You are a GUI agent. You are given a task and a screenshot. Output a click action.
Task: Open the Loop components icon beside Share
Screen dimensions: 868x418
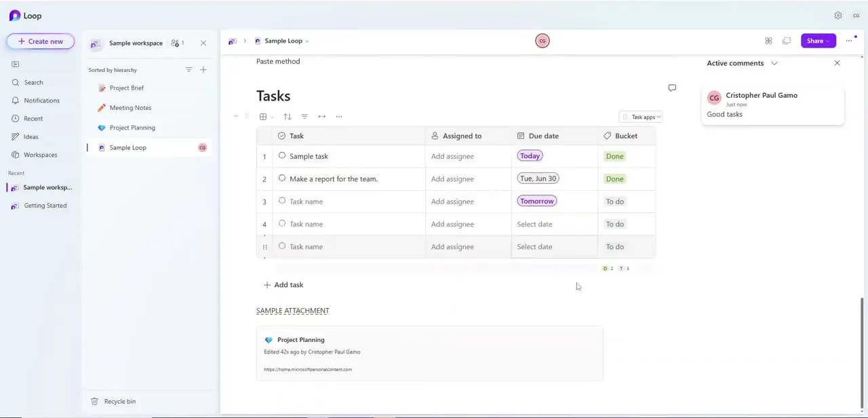[x=768, y=41]
